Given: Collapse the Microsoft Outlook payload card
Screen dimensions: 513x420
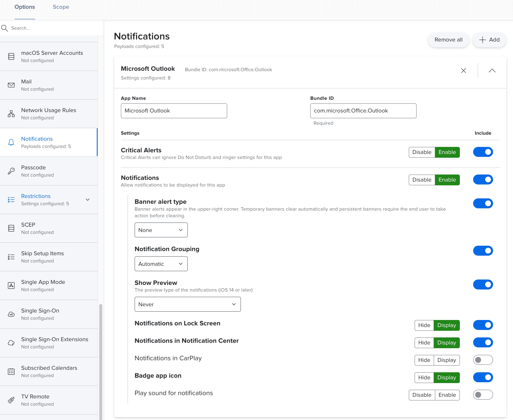Looking at the screenshot, I should pos(492,71).
